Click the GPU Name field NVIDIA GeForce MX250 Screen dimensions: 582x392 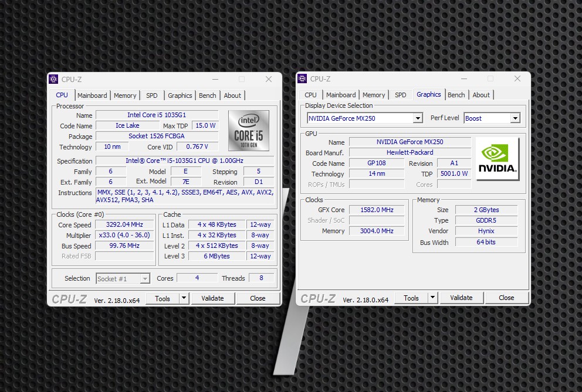[x=410, y=142]
